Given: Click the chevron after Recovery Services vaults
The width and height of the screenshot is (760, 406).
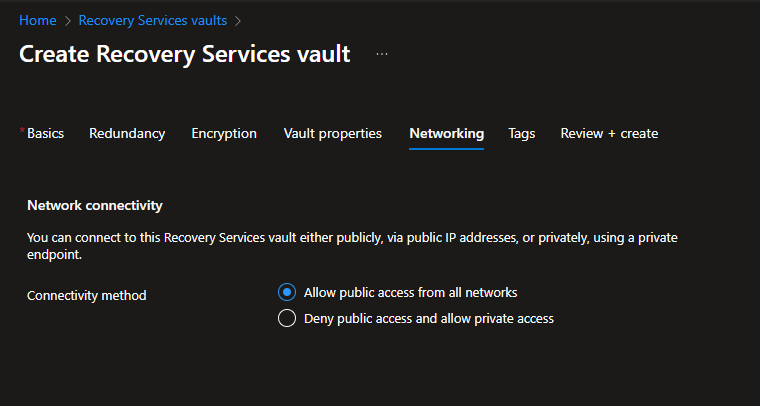Looking at the screenshot, I should [238, 20].
